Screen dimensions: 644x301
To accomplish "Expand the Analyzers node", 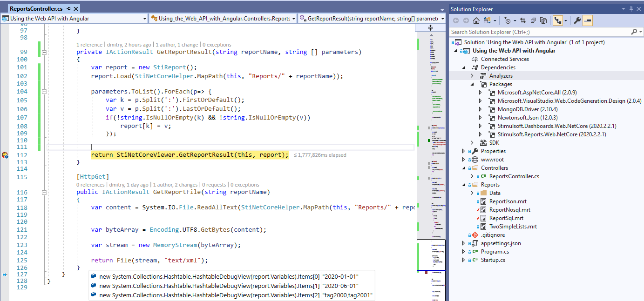I will pos(472,76).
